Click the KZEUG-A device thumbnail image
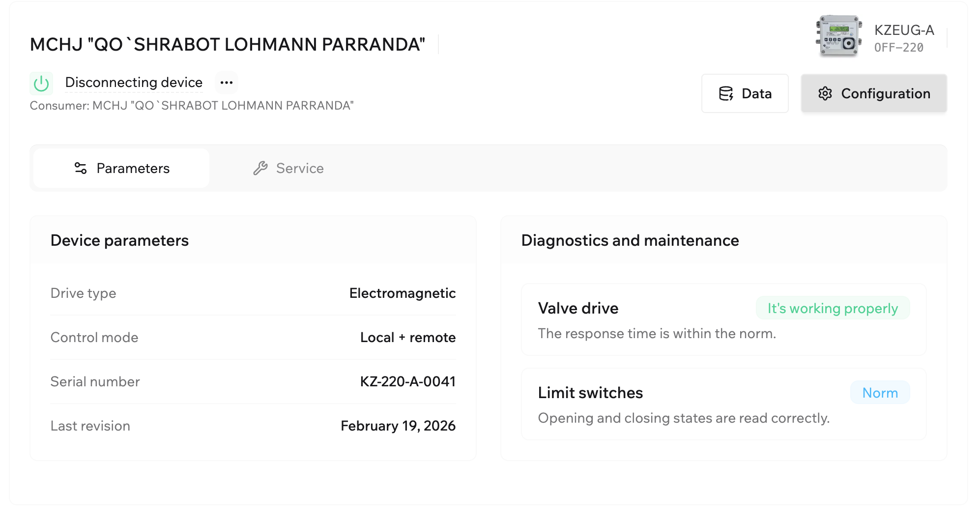 click(x=839, y=36)
